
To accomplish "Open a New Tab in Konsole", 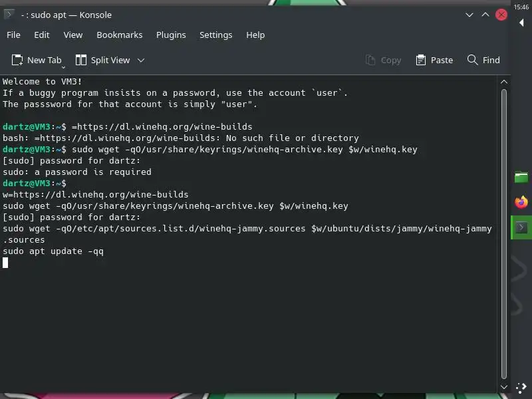I will click(37, 60).
